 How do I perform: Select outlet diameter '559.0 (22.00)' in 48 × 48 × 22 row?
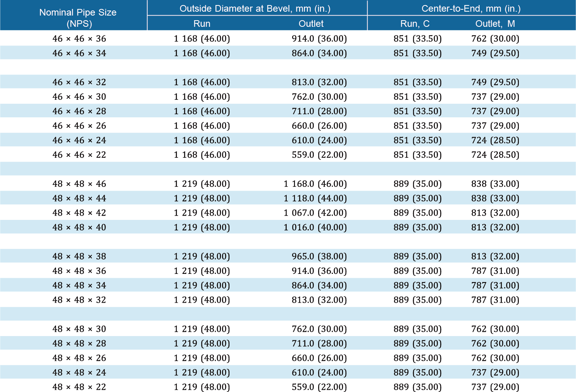(319, 387)
